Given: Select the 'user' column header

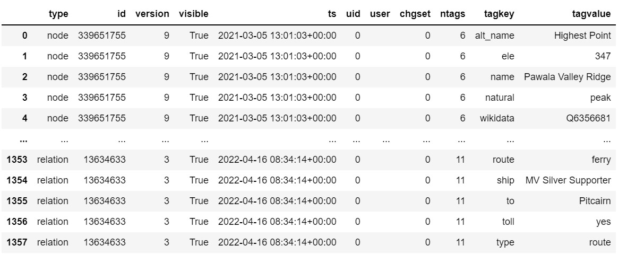Looking at the screenshot, I should [x=380, y=14].
